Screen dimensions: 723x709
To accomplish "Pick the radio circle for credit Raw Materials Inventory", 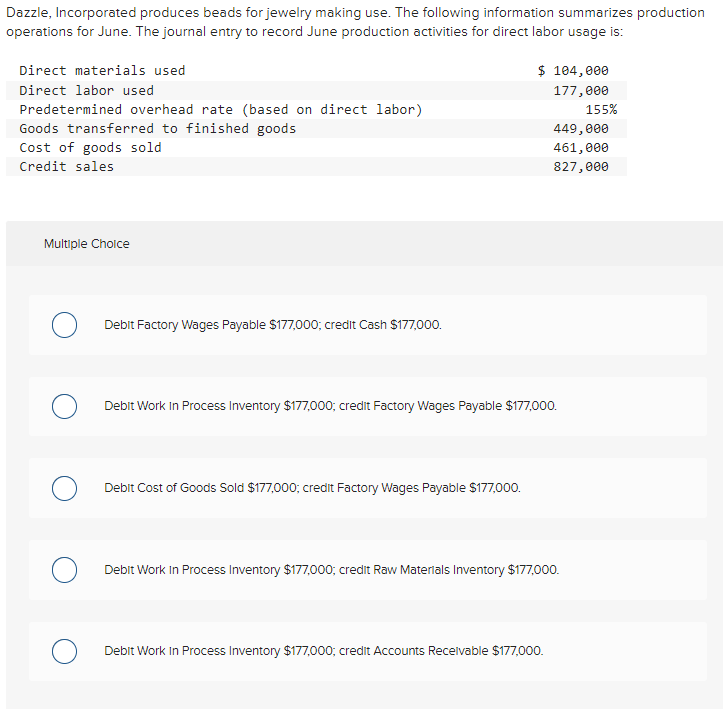I will pos(65,570).
